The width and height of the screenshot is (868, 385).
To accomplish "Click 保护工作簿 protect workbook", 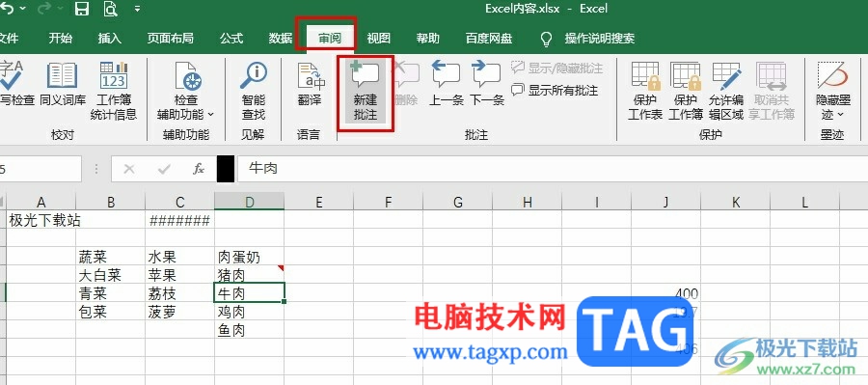I will (x=686, y=91).
